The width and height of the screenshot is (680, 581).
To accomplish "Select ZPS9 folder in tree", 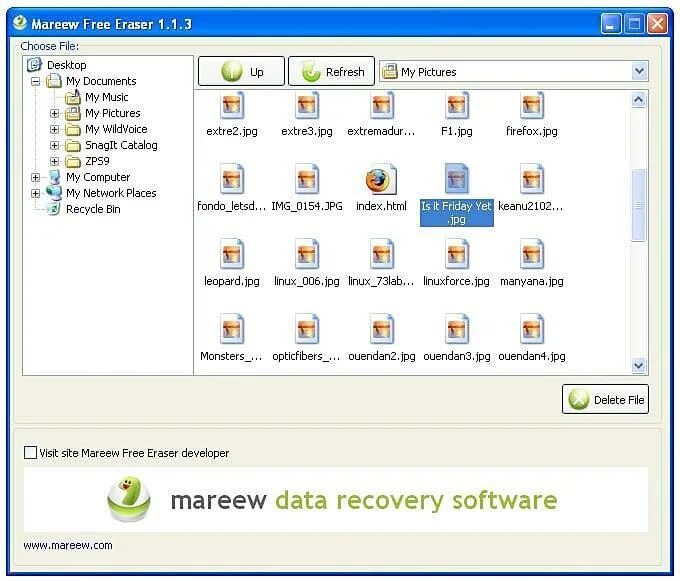I will (x=97, y=161).
